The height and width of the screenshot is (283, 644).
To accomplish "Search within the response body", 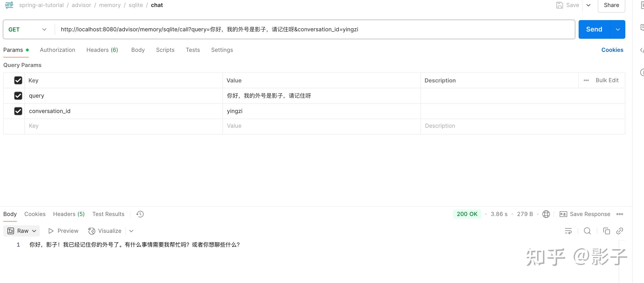I will tap(587, 231).
